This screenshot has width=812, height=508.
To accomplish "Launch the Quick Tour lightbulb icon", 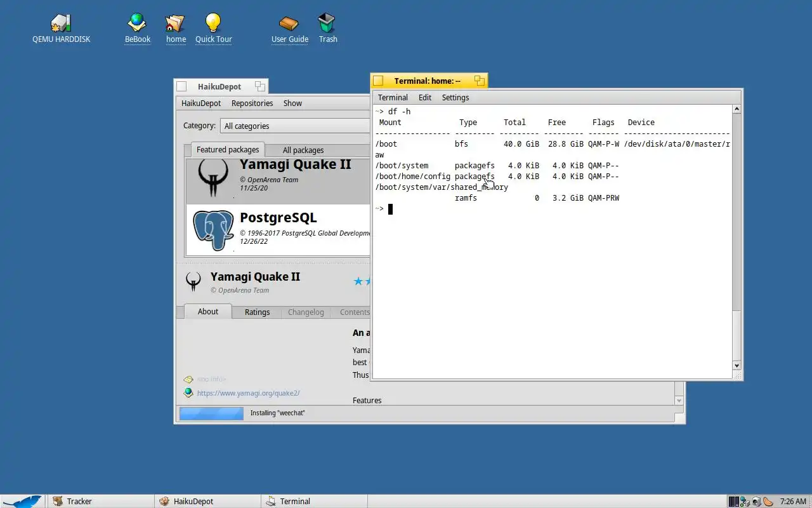I will 213,23.
